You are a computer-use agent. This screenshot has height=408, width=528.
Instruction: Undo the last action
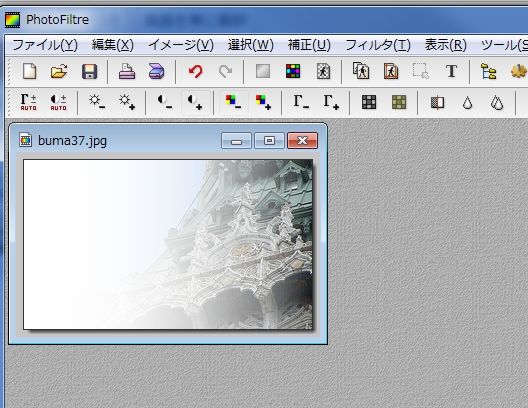click(195, 71)
